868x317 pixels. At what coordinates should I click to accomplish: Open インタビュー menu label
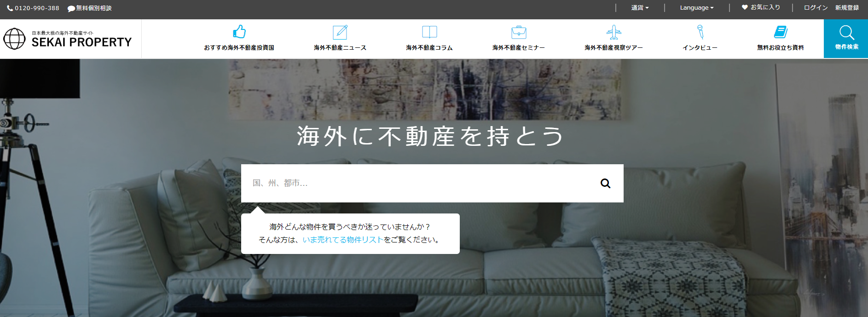[700, 48]
